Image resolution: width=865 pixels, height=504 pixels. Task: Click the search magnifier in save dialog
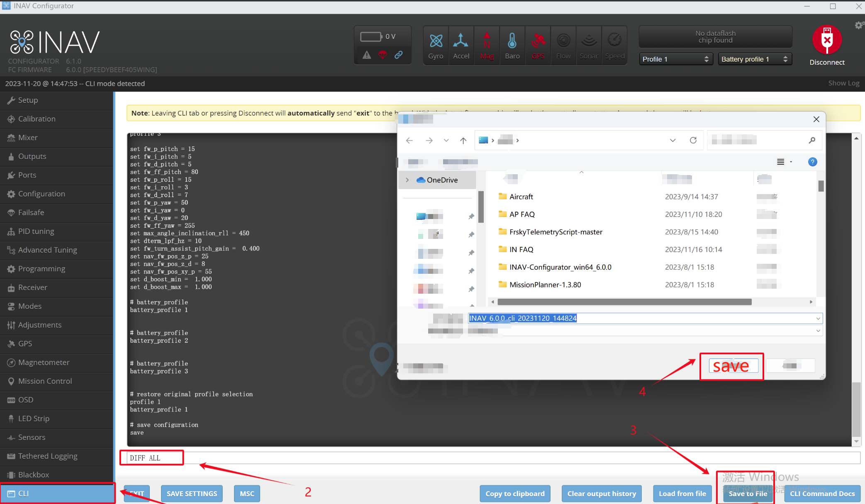tap(812, 140)
